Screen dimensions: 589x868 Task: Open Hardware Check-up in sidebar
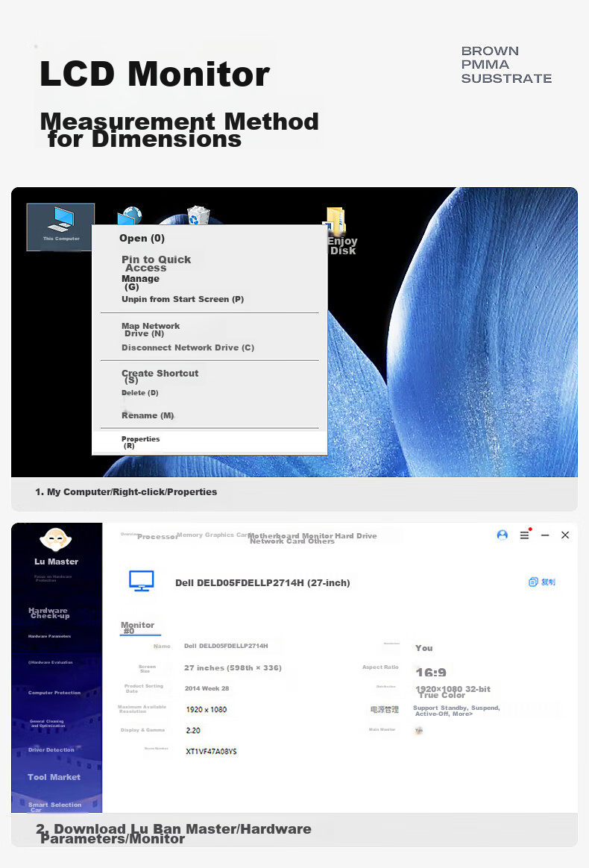click(x=48, y=613)
